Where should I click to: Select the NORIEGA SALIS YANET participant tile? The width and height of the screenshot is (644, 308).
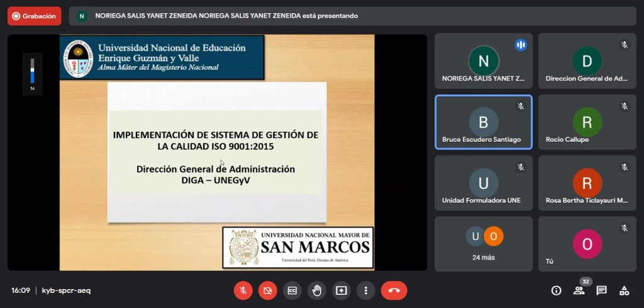click(x=484, y=61)
